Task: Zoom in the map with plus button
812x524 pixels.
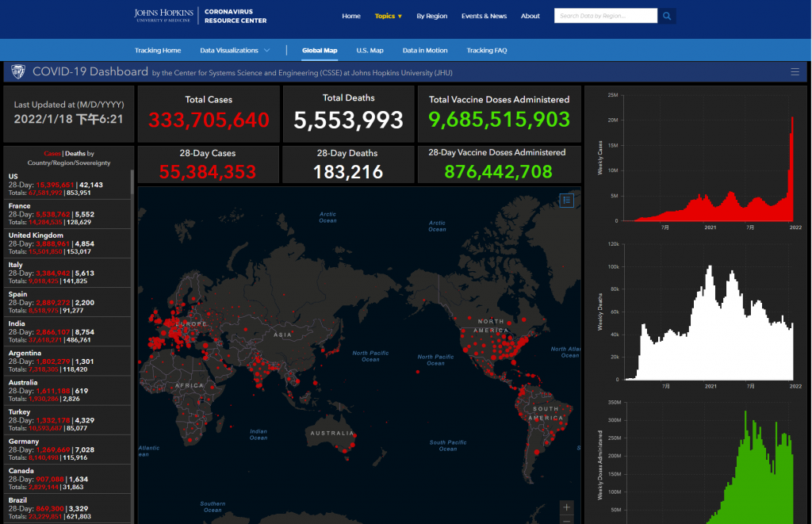Action: pyautogui.click(x=566, y=507)
